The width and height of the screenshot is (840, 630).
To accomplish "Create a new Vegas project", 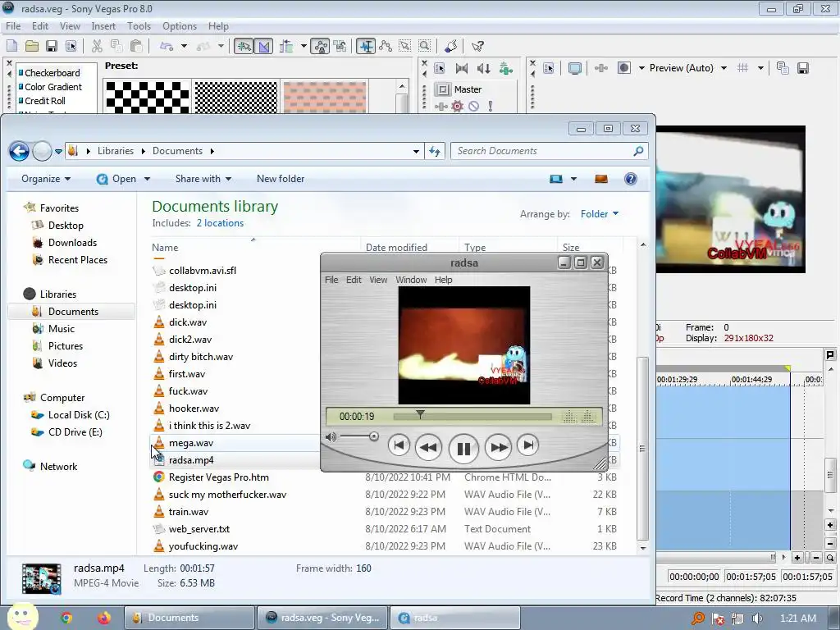I will 11,47.
